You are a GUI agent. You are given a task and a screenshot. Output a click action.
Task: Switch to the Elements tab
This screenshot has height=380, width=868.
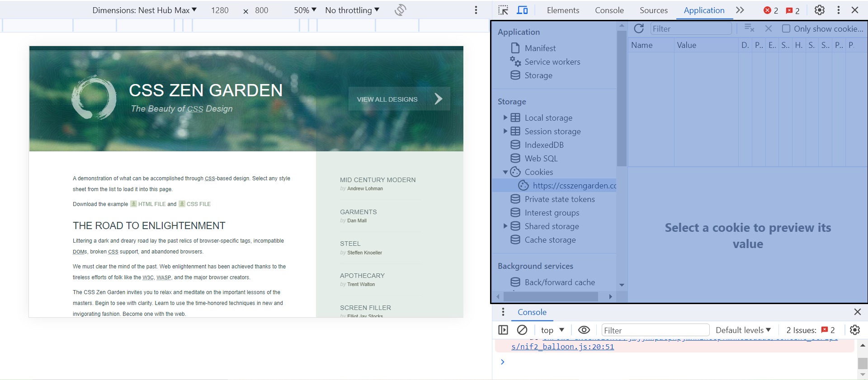[x=563, y=10]
